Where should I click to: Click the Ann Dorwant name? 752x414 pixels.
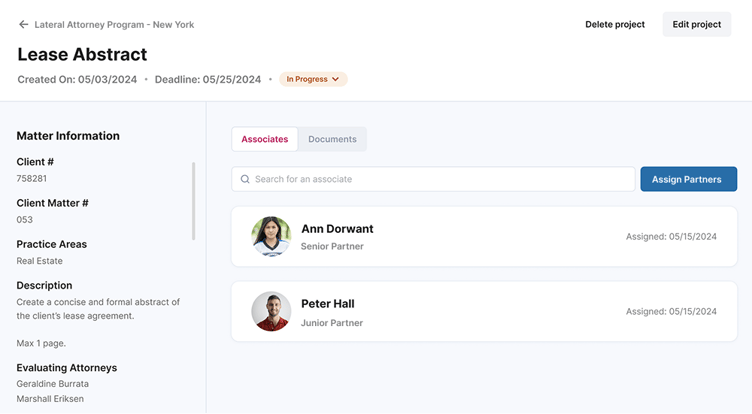point(337,229)
